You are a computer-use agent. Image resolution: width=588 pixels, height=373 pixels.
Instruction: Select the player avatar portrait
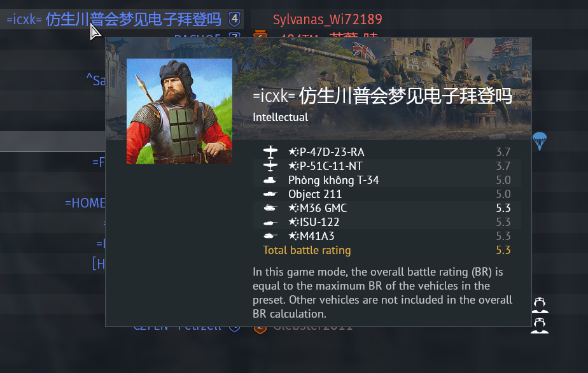[x=179, y=111]
